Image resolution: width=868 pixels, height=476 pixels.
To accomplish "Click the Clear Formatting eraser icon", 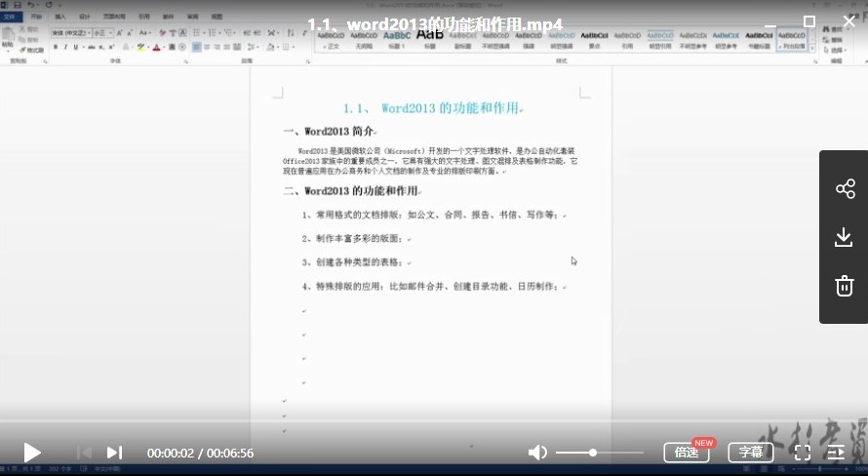I will (163, 32).
